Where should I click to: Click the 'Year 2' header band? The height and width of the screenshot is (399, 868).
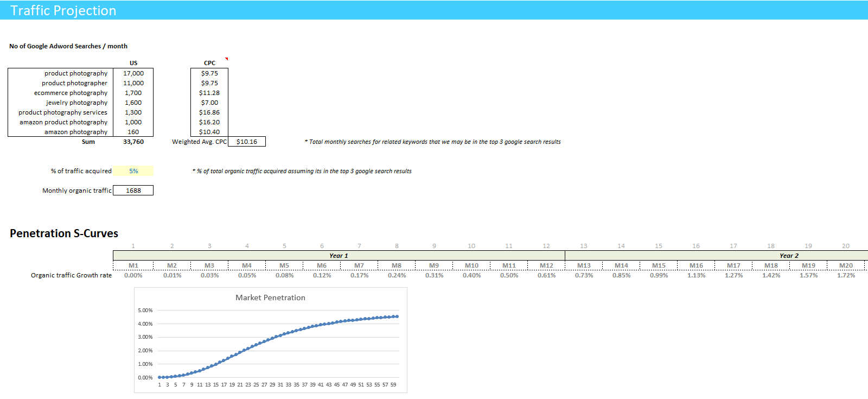coord(717,256)
